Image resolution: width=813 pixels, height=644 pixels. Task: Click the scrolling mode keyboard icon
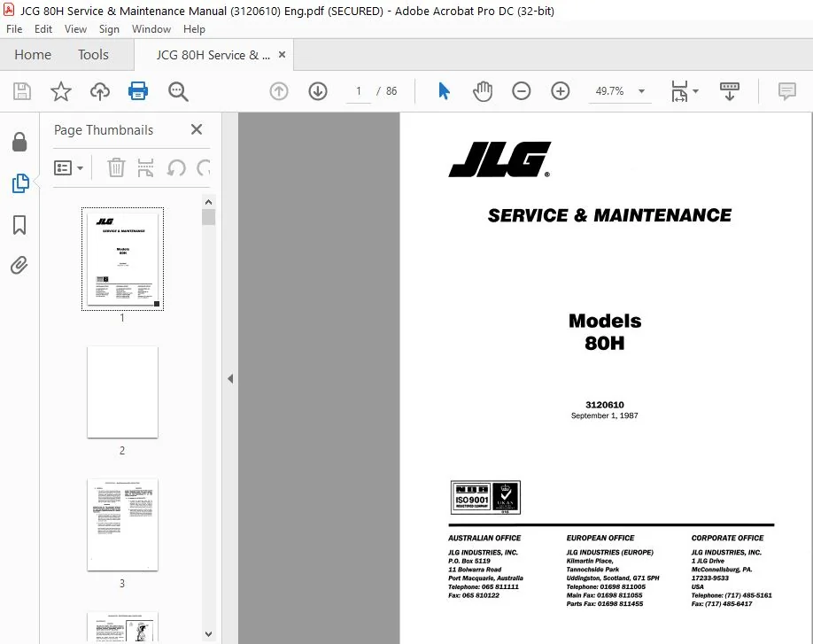(x=730, y=91)
